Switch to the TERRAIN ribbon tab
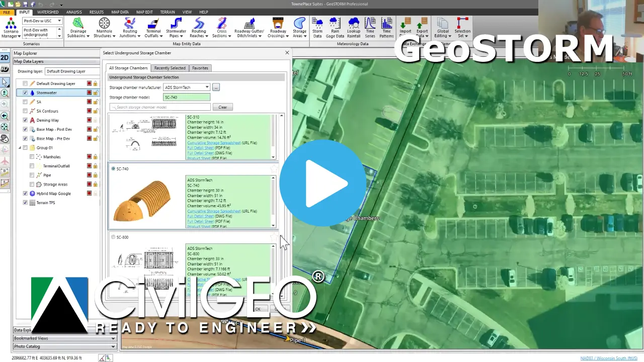This screenshot has height=362, width=644. (168, 12)
